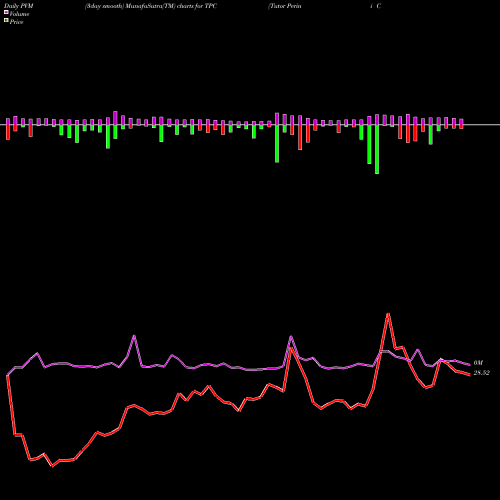
Task: Click the MunafaSutra(TM) charts for TPC text
Action: pos(170,6)
